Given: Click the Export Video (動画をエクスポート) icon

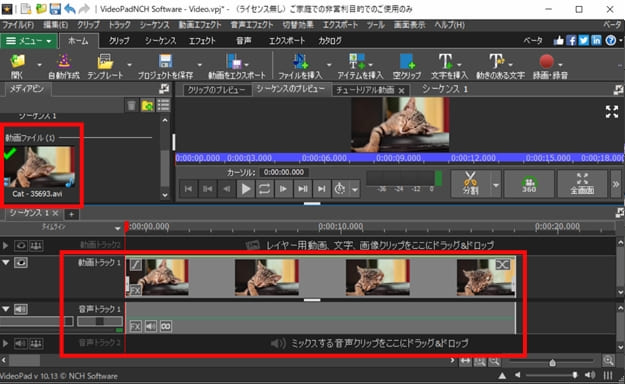Looking at the screenshot, I should click(234, 61).
